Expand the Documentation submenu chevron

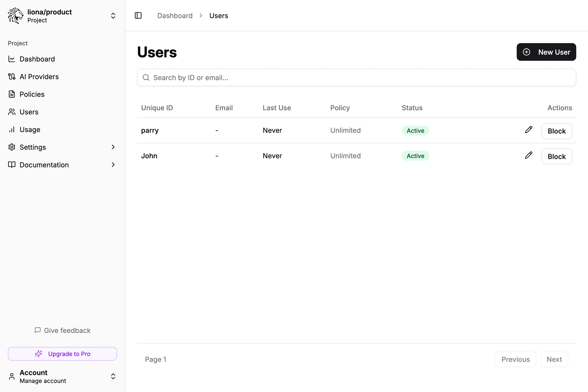[113, 165]
